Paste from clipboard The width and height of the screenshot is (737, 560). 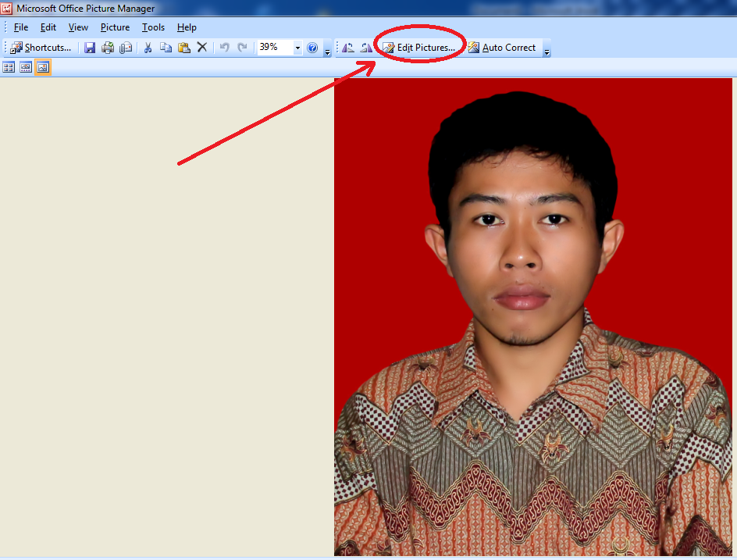click(183, 47)
